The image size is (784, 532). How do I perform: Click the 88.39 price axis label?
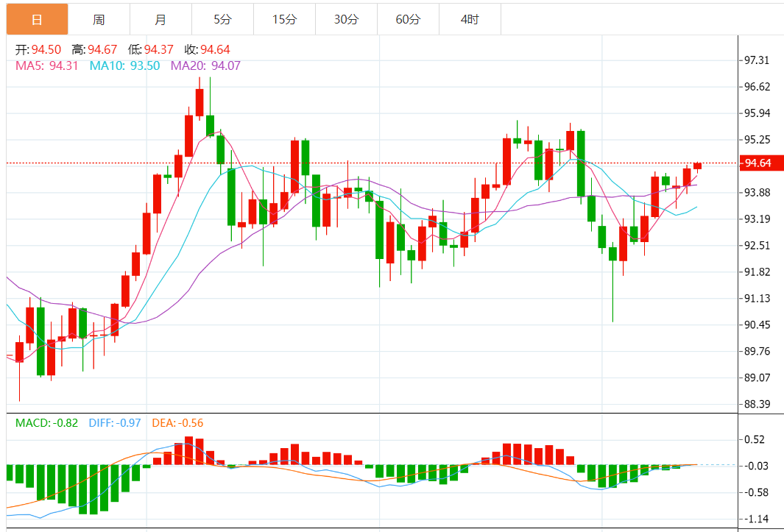click(x=757, y=404)
